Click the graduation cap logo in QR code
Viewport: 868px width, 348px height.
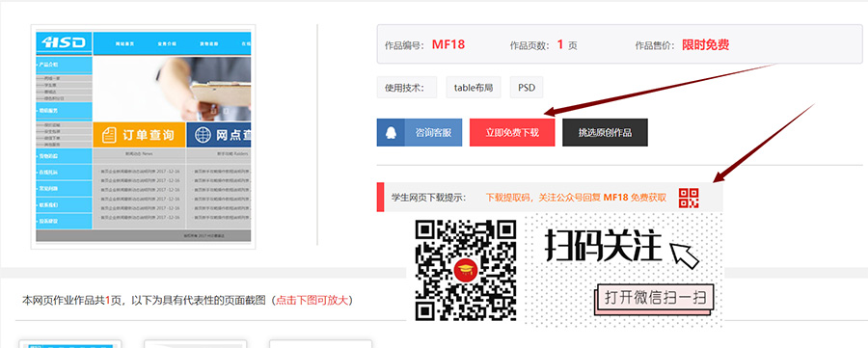(466, 270)
